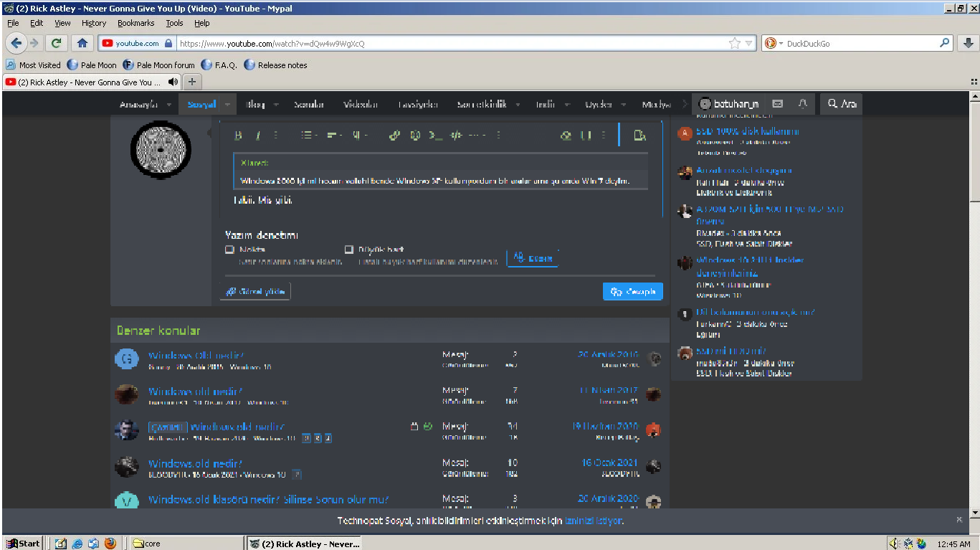This screenshot has width=980, height=550.
Task: Expand the Sosyal menu arrow
Action: pyautogui.click(x=227, y=105)
